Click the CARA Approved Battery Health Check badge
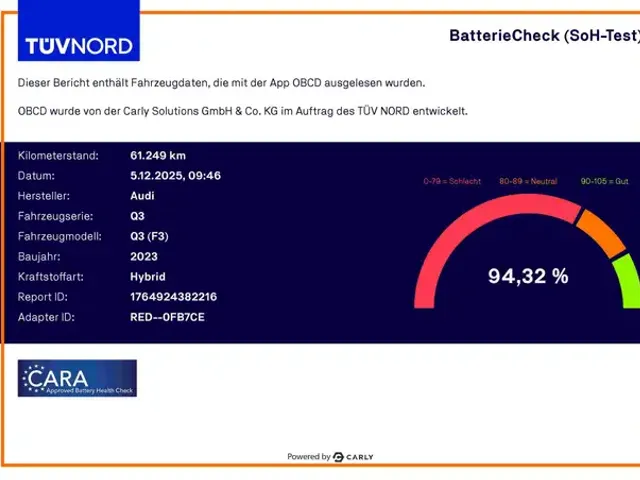The height and width of the screenshot is (480, 640). click(x=77, y=379)
